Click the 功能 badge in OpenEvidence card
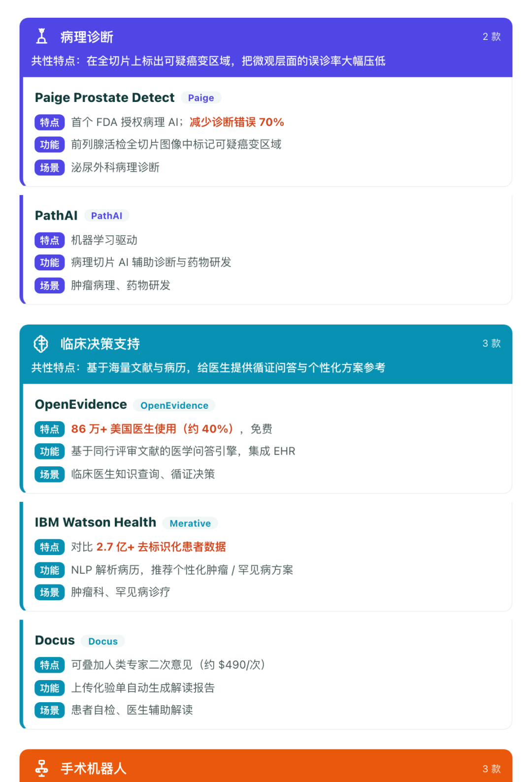 [49, 451]
